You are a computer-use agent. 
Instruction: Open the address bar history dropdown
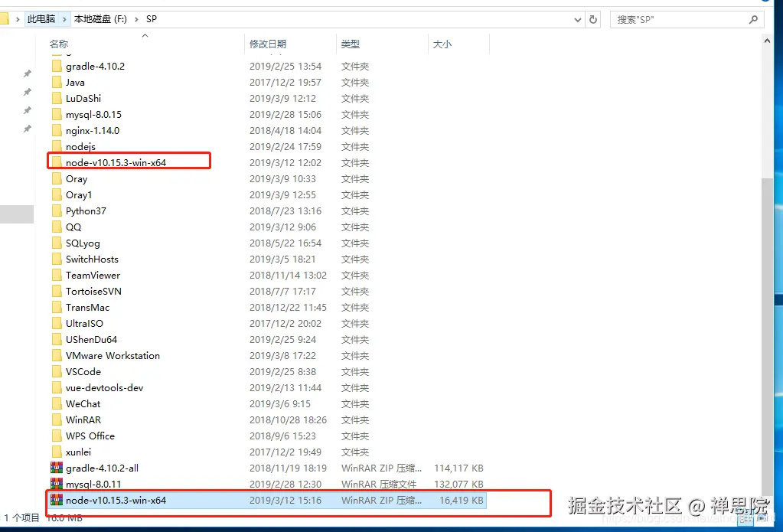577,19
